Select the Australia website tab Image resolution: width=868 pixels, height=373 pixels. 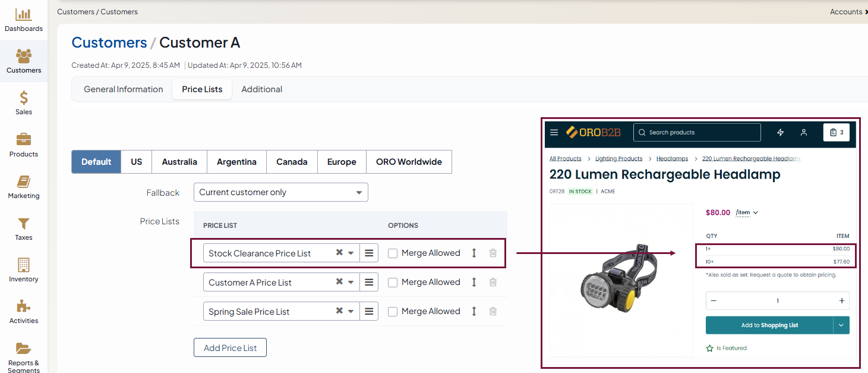pos(179,162)
